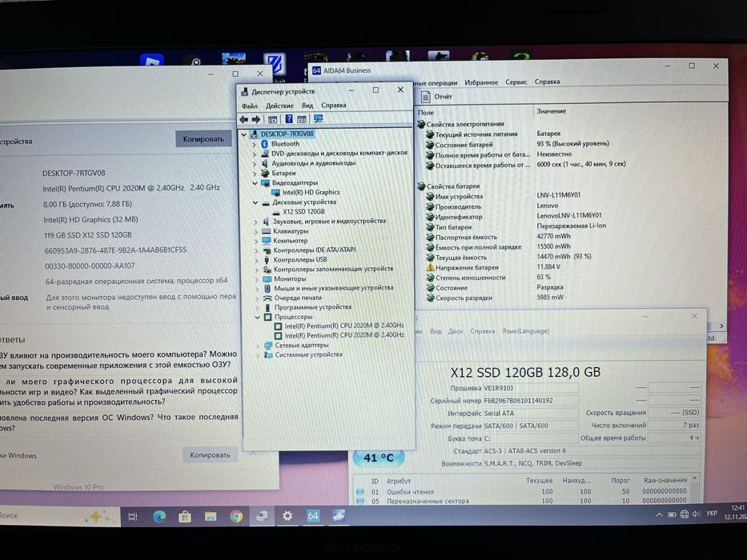Open Microsoft Store from the taskbar
747x560 pixels.
pos(185,517)
